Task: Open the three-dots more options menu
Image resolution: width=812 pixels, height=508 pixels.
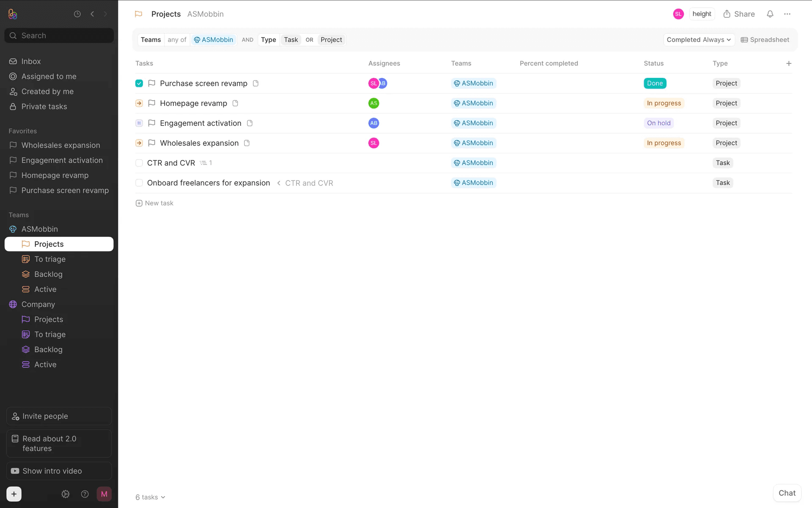Action: [x=787, y=14]
